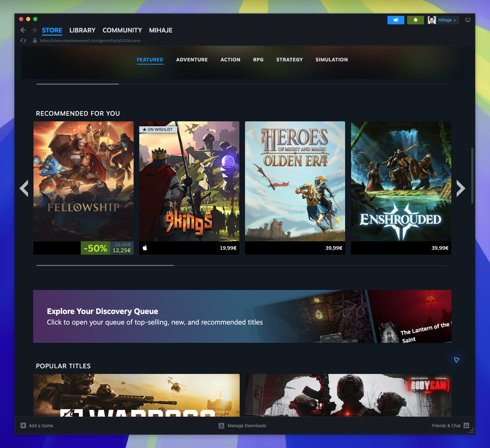Click the POPULAR TITLES heading
The width and height of the screenshot is (490, 448).
(x=63, y=366)
